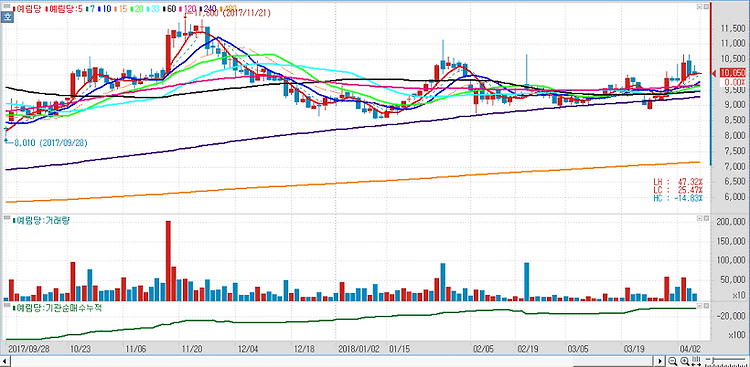Zoom out the chart with minus magnifier
The height and width of the screenshot is (367, 750).
click(x=673, y=361)
